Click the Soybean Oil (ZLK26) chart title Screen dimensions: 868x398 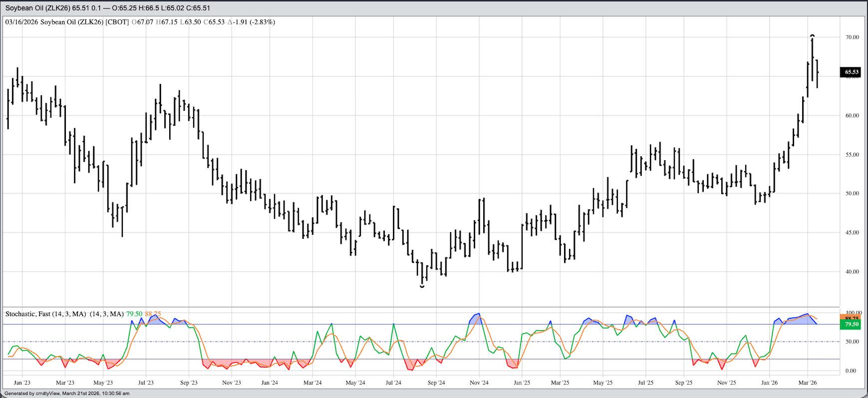54,8
